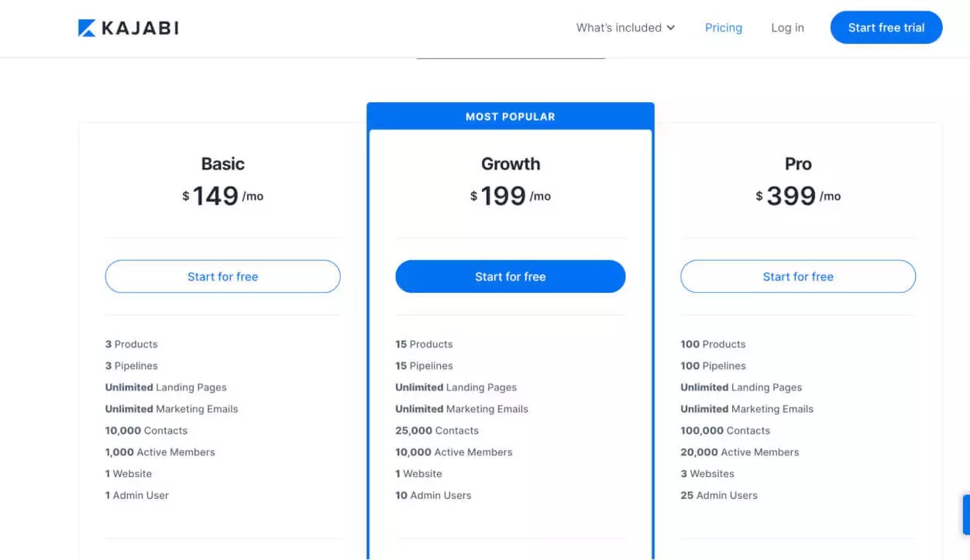This screenshot has width=970, height=560.
Task: Click the Most Popular banner
Action: click(x=510, y=116)
